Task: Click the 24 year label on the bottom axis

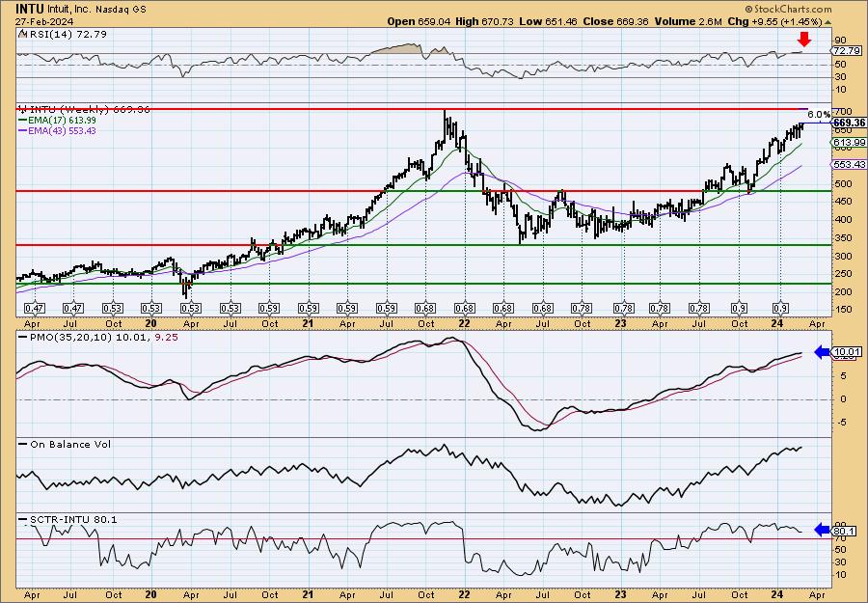Action: coord(777,595)
